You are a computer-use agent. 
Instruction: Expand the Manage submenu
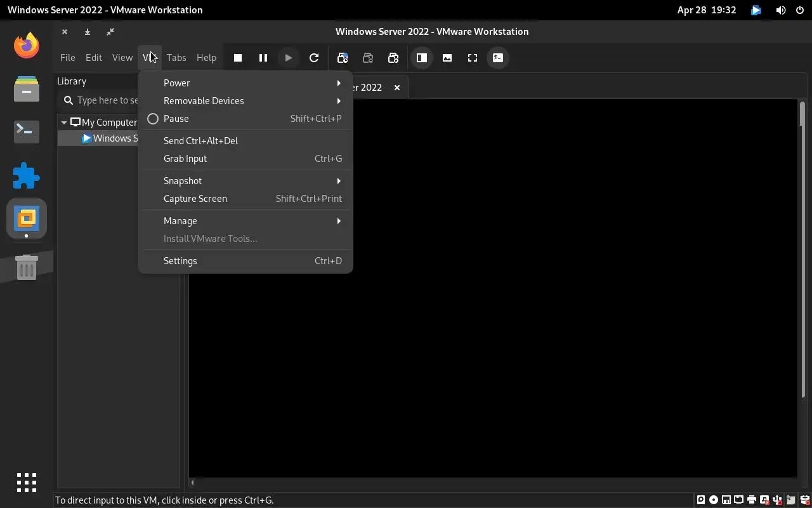(246, 221)
